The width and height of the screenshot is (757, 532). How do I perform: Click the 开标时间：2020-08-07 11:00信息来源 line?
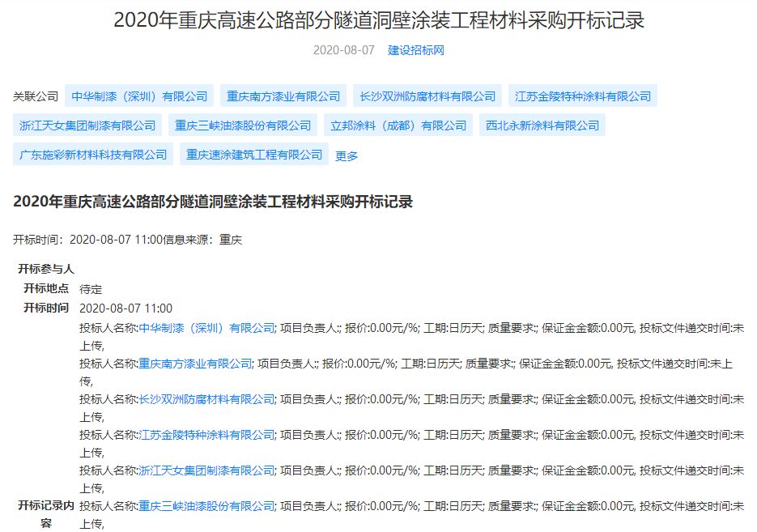127,240
